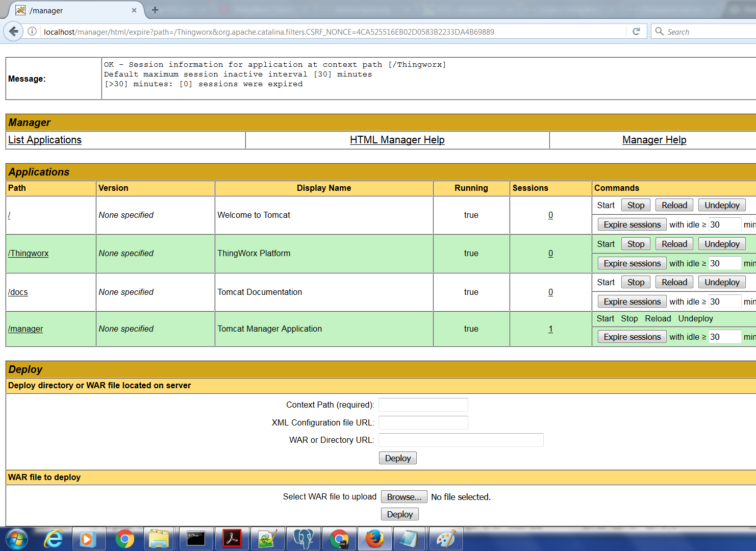Open the second Chrome incognito taskbar icon
This screenshot has height=551, width=756.
[x=339, y=539]
